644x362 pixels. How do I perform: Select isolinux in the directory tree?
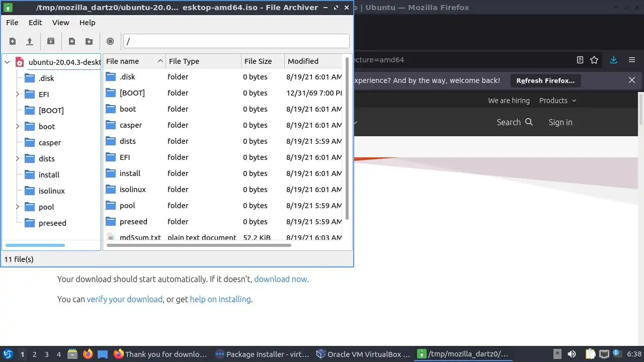point(52,191)
